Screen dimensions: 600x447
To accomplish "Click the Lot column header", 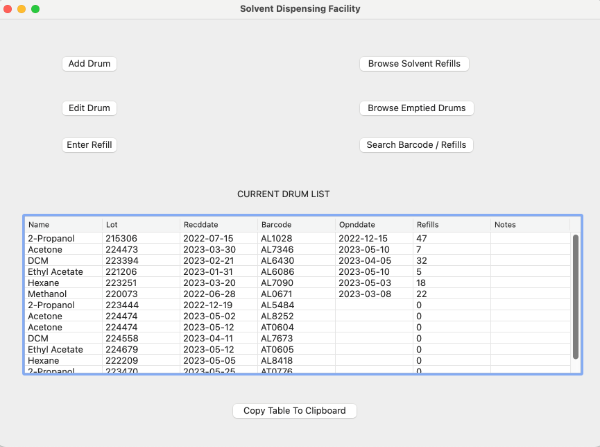I will [x=140, y=225].
